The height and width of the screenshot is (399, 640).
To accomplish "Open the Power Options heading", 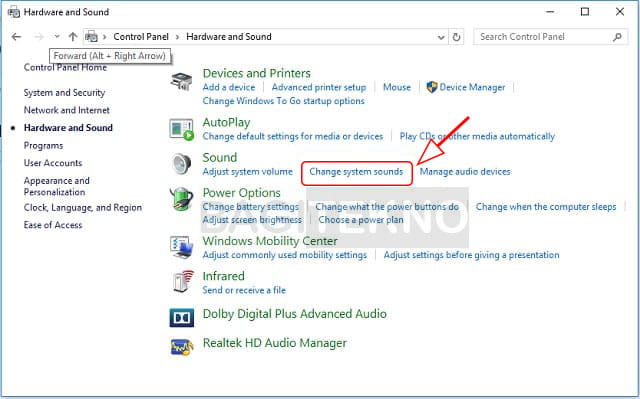I will tap(241, 193).
